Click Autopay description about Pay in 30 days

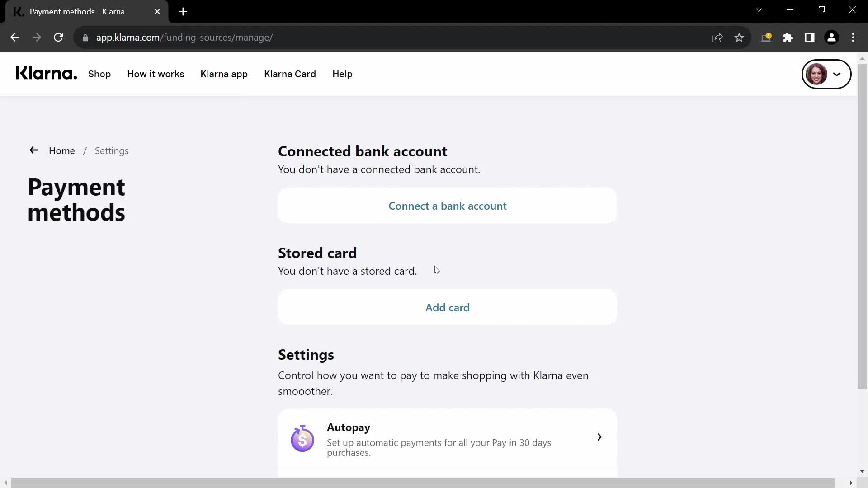pyautogui.click(x=439, y=447)
